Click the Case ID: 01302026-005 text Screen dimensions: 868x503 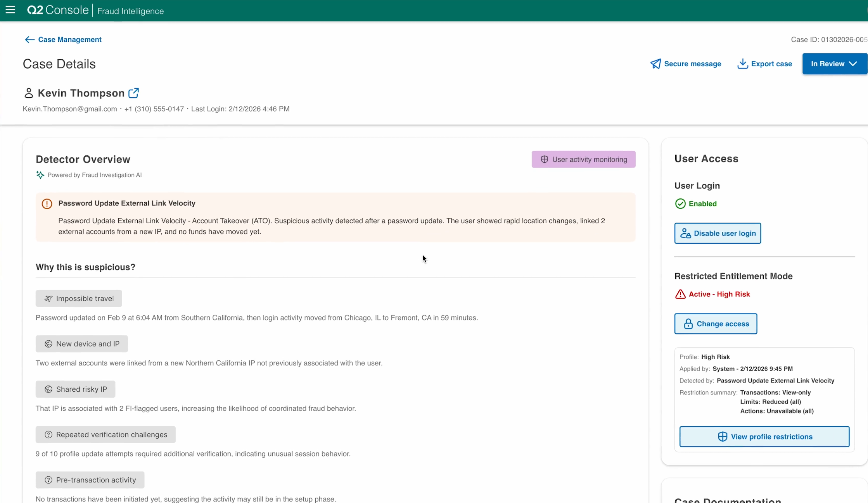829,40
